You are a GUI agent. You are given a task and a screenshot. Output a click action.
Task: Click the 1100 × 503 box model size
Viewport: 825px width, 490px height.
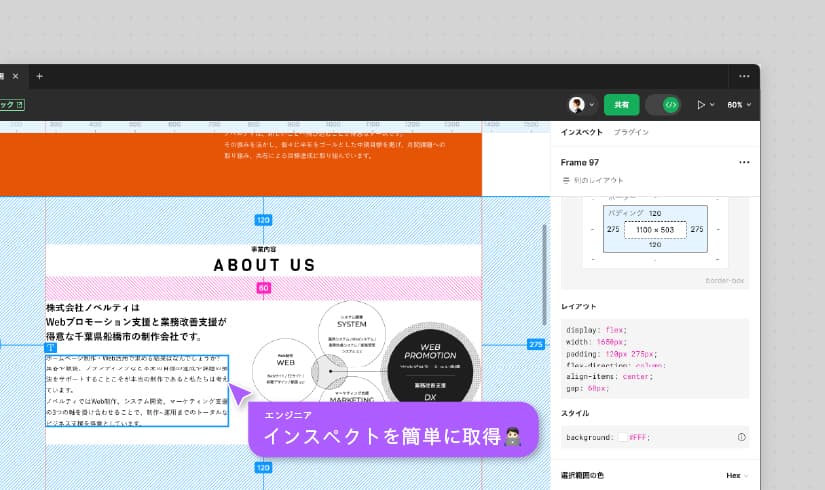(x=655, y=229)
